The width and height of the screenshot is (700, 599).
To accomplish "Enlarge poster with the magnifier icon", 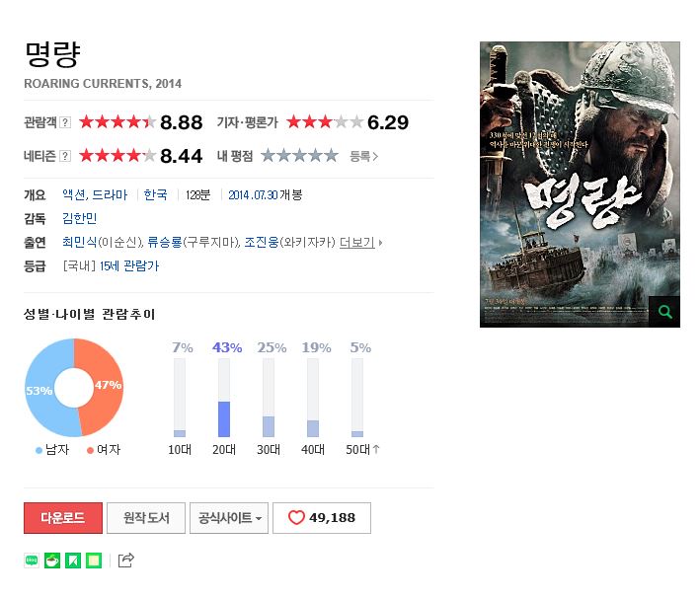I will pyautogui.click(x=664, y=312).
